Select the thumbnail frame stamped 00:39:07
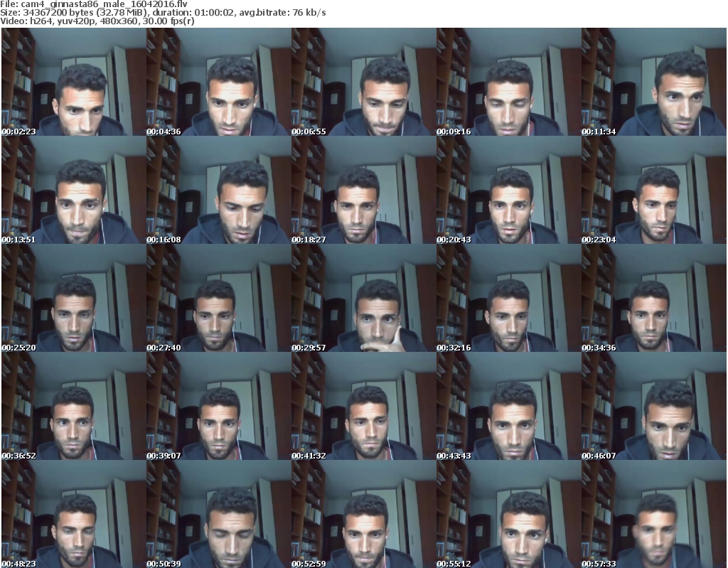Screen dimensions: 728x568 [x=219, y=407]
